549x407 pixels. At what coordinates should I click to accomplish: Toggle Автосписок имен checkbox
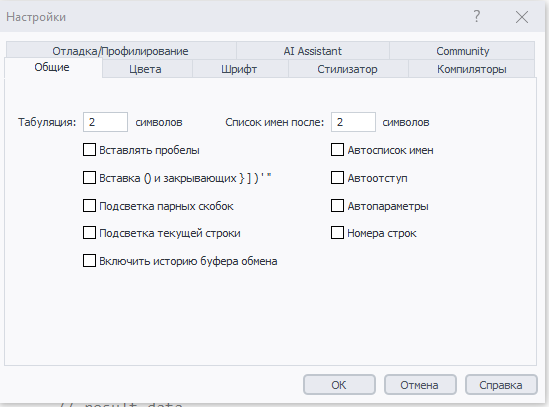click(337, 150)
